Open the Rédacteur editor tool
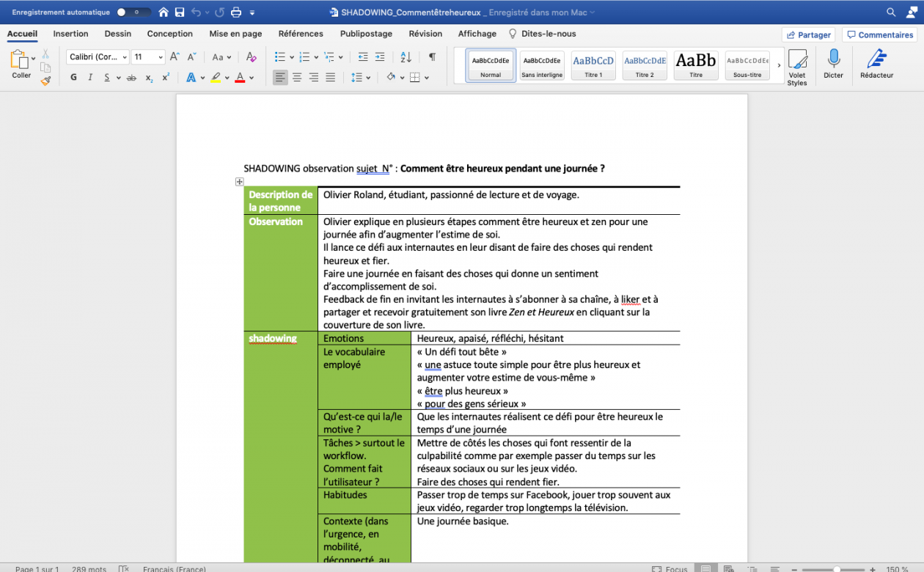Viewport: 924px width, 572px height. [x=876, y=60]
